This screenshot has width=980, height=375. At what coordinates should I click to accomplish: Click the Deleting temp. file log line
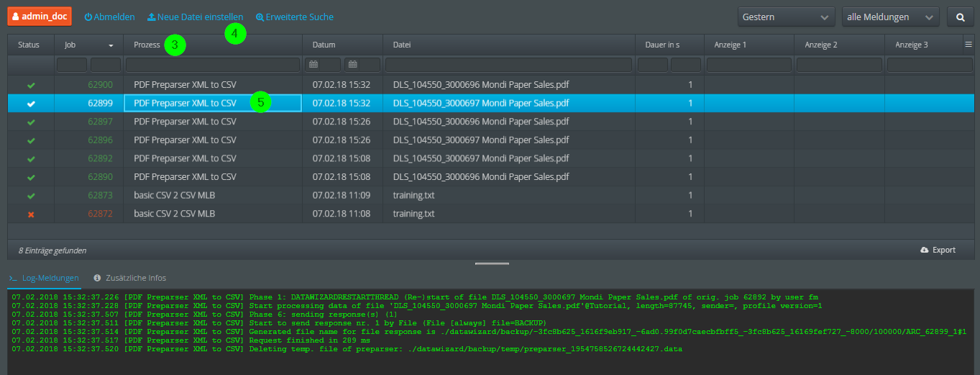[347, 348]
